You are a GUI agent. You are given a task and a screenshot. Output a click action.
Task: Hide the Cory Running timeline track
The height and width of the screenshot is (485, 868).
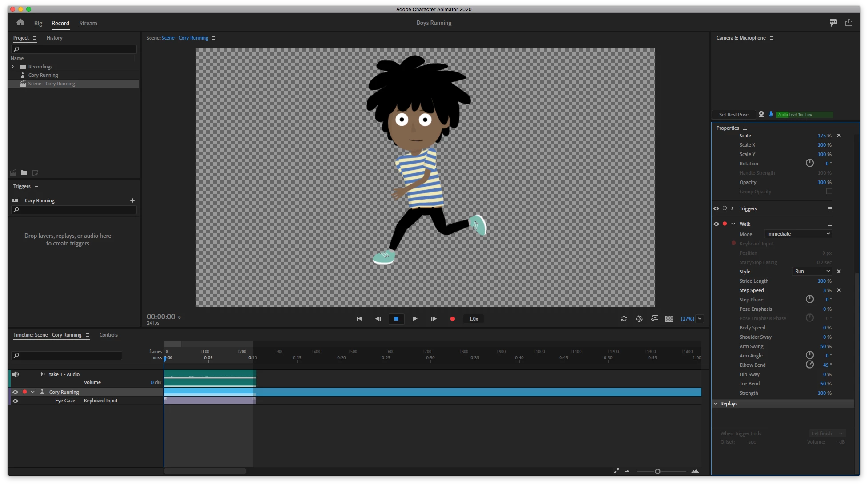[x=16, y=392]
